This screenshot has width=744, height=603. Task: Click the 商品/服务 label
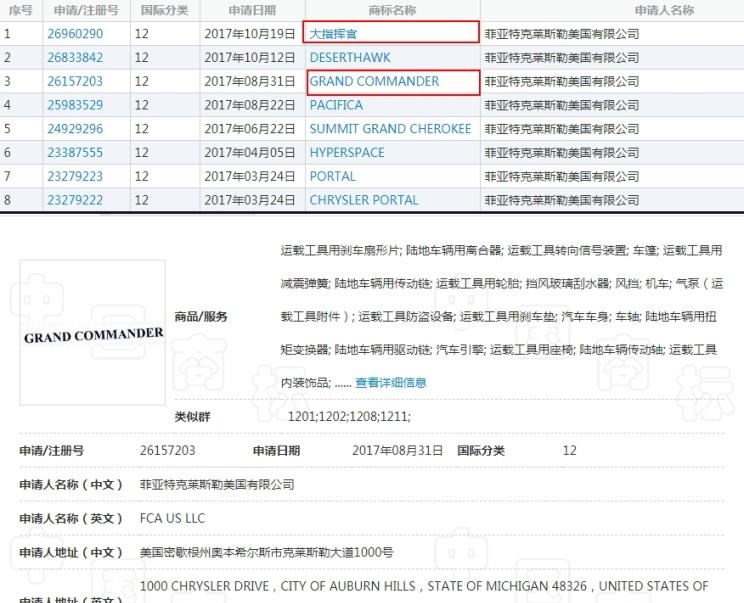(201, 316)
